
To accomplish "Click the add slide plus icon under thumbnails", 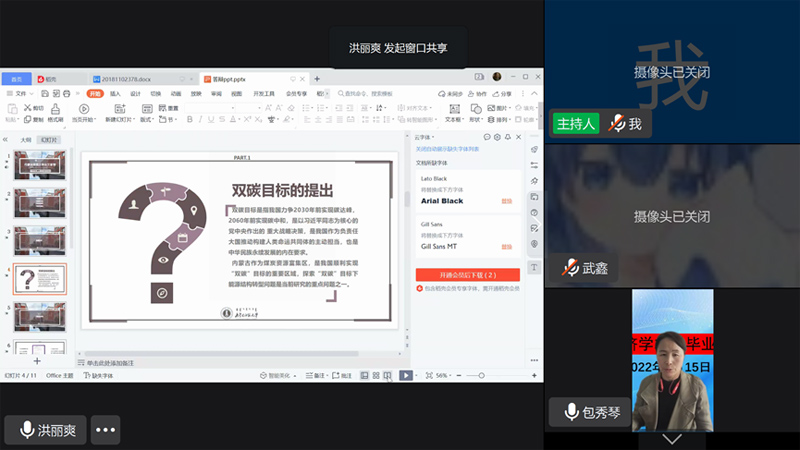I will click(37, 360).
